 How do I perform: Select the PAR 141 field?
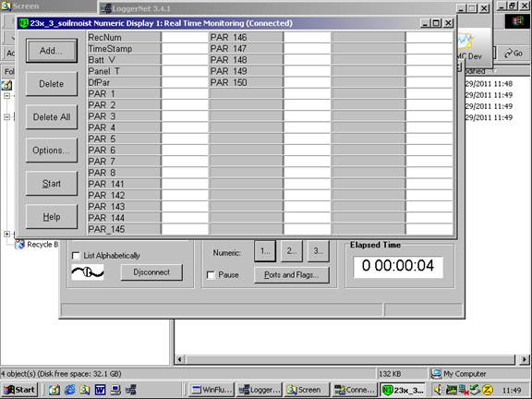(124, 184)
